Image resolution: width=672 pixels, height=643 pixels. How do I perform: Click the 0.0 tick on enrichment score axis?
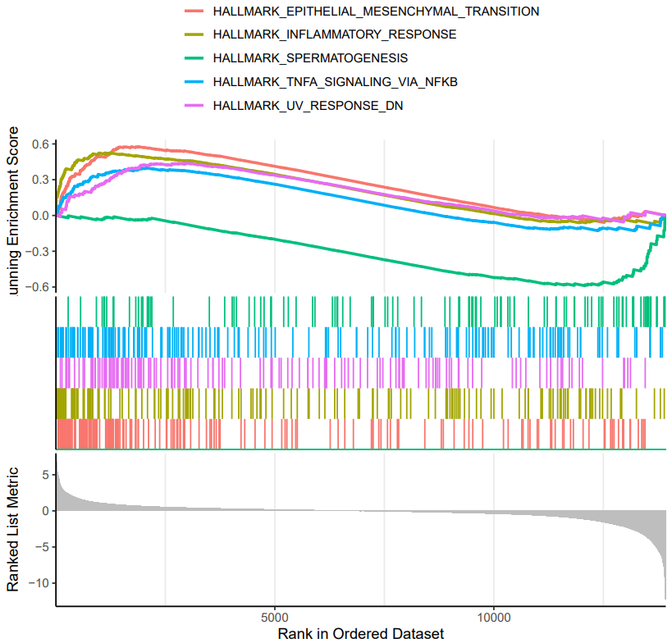coord(41,216)
